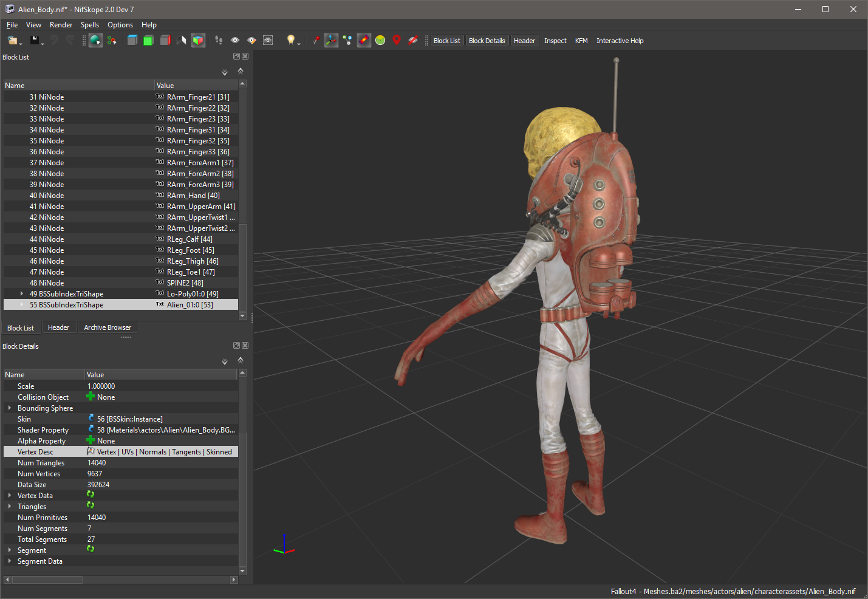This screenshot has height=599, width=868.
Task: Click the Undo arrow icon
Action: 54,40
